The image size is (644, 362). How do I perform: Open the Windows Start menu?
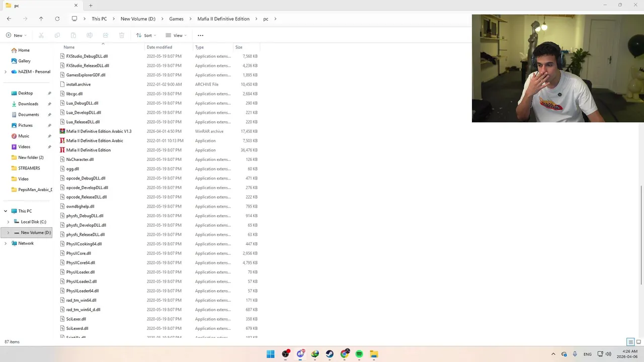click(x=271, y=354)
